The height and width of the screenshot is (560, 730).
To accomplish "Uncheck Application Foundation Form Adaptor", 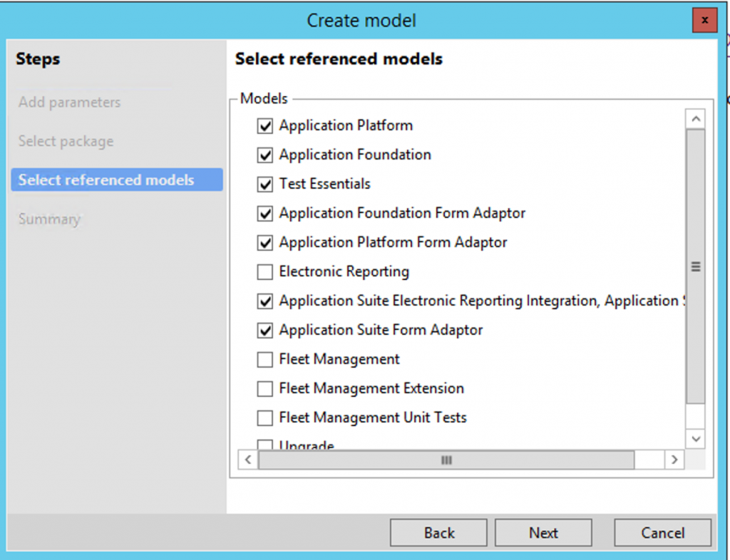I will (264, 213).
